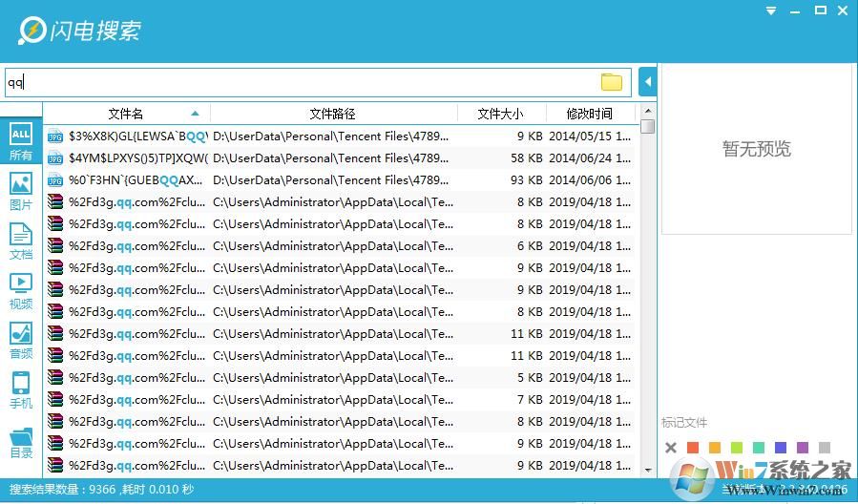This screenshot has height=504, width=858.
Task: Filter results by 手机 (phone)
Action: coord(21,390)
